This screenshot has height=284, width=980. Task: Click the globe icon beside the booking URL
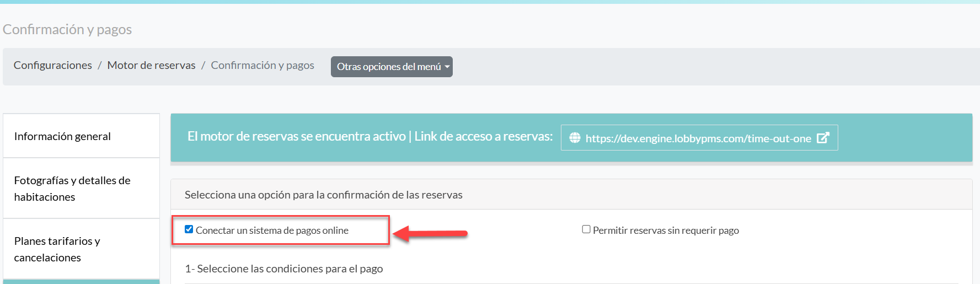click(575, 138)
